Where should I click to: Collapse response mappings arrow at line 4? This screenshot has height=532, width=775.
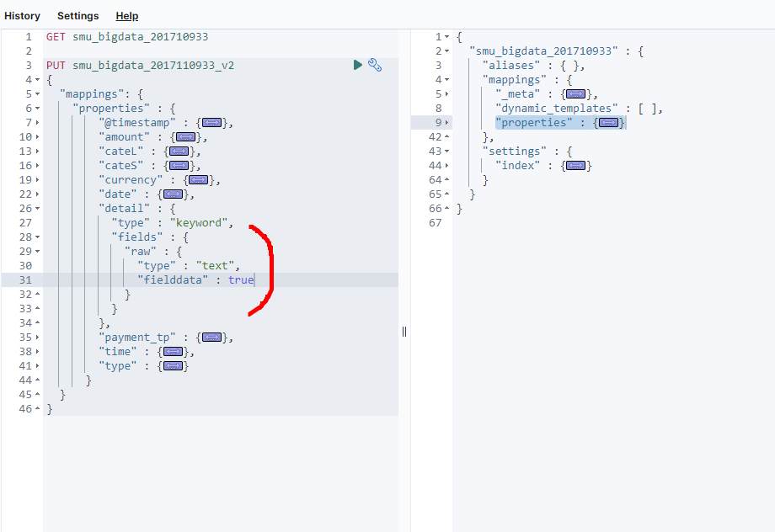[446, 79]
